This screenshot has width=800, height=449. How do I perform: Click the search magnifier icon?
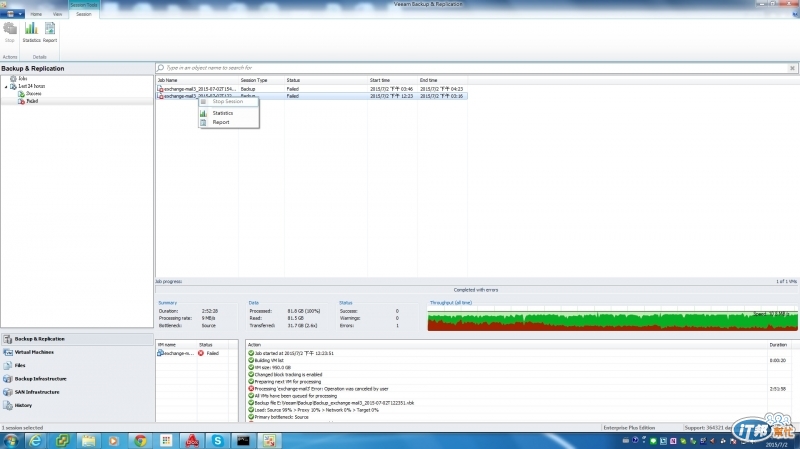coord(161,68)
